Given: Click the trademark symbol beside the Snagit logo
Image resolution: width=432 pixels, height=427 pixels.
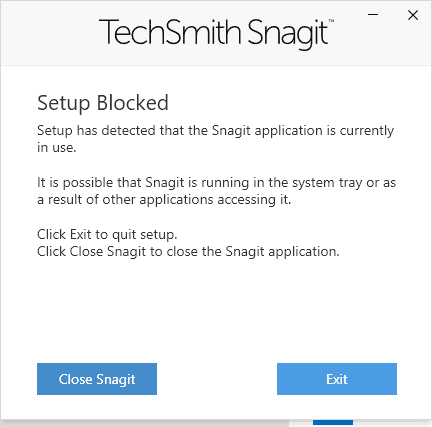Looking at the screenshot, I should (x=331, y=21).
